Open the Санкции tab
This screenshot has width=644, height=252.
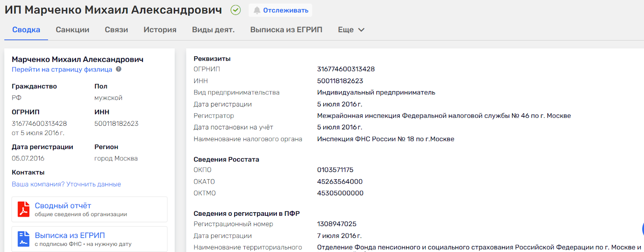pyautogui.click(x=72, y=30)
